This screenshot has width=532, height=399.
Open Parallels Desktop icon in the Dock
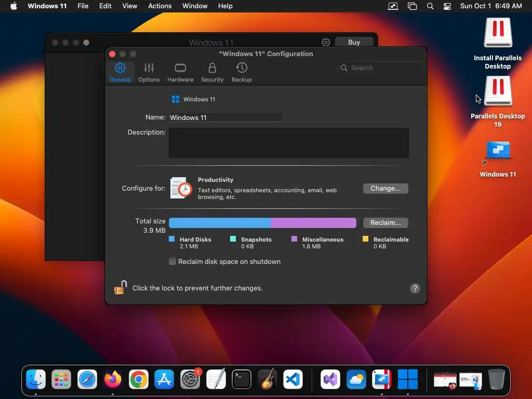(382, 379)
